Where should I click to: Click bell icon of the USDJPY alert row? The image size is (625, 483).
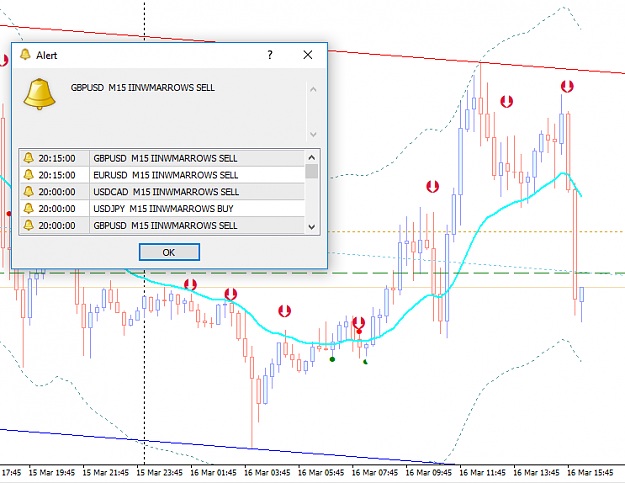(x=28, y=208)
